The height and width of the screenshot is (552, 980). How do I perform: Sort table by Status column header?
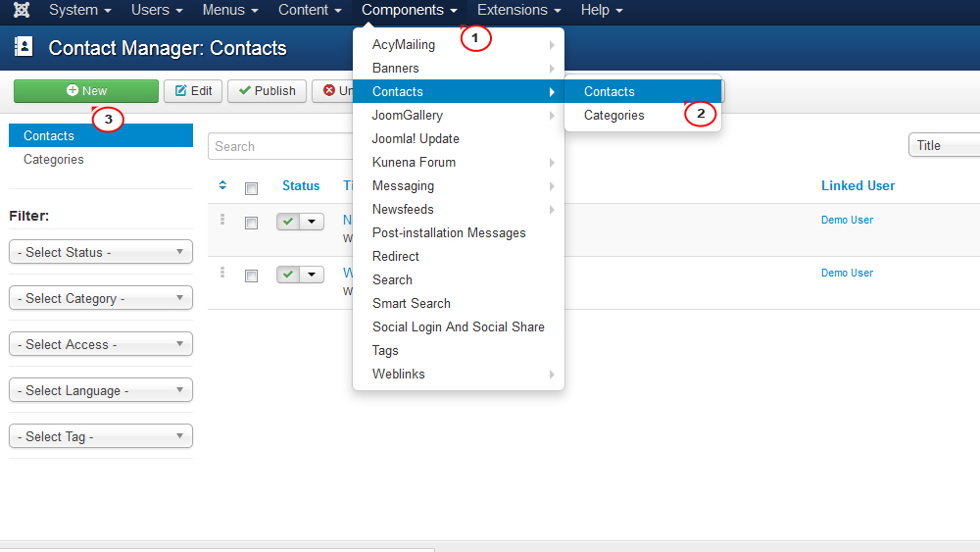301,185
